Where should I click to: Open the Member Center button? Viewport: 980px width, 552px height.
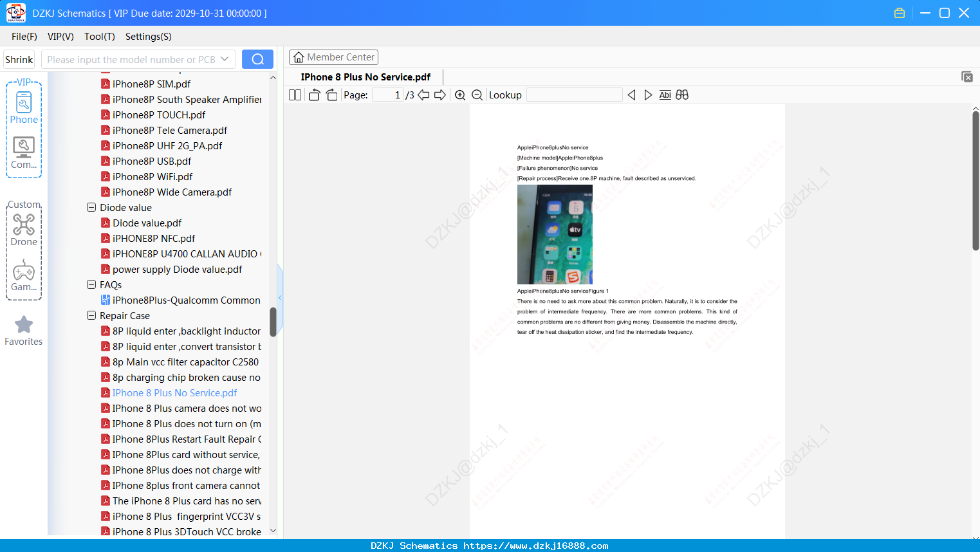tap(333, 57)
